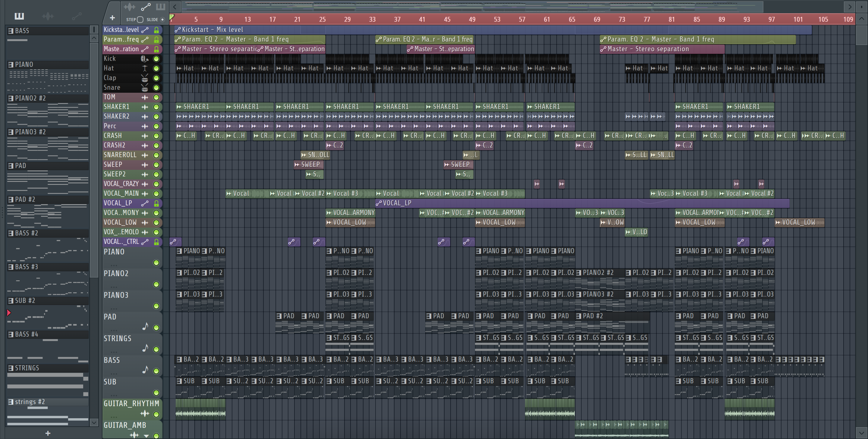Click the VOCAL_MAIN track waveform icon
This screenshot has height=439, width=868.
[x=145, y=194]
